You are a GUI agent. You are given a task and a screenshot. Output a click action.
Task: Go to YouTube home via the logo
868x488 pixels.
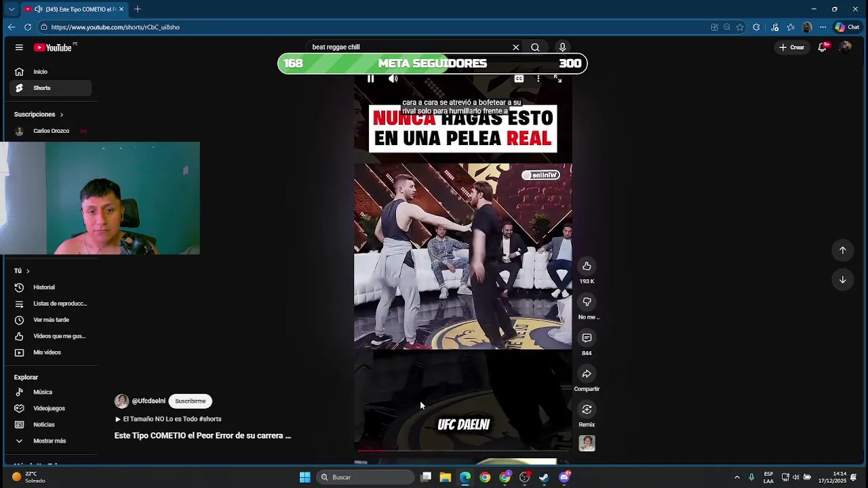[52, 47]
